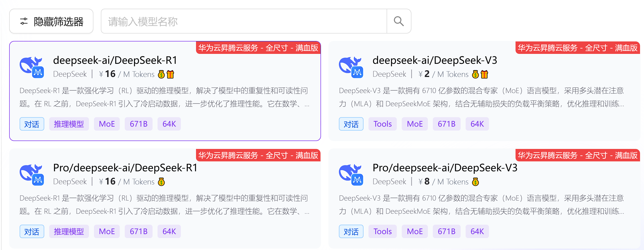Viewport: 644px width, 250px height.
Task: Click 64K tag on deepseek-ai/DeepSeek-V3 card
Action: point(477,124)
